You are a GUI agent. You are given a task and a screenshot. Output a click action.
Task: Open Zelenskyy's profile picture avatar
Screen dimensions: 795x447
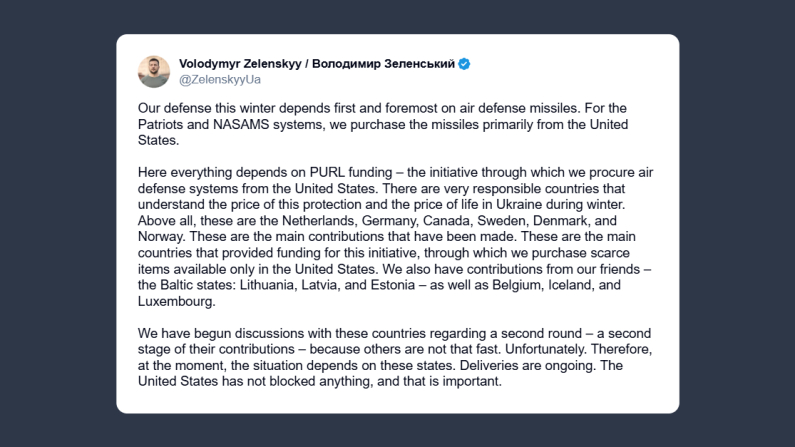pos(153,71)
